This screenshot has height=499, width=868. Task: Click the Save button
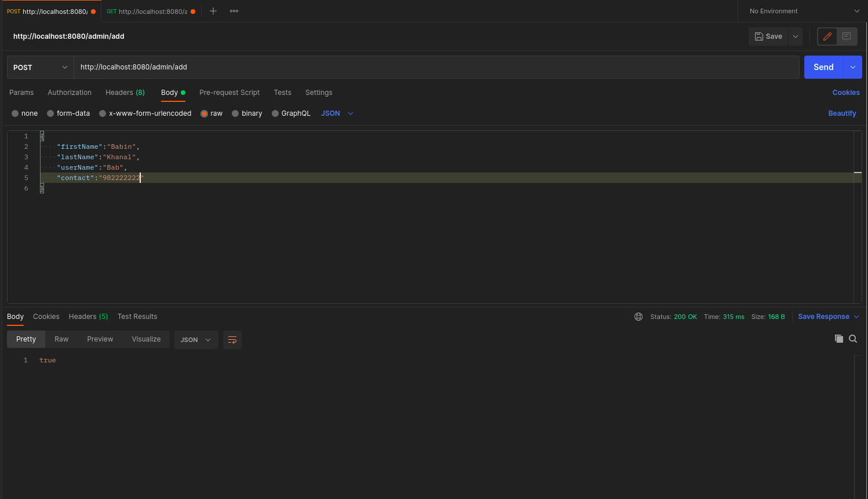coord(768,36)
